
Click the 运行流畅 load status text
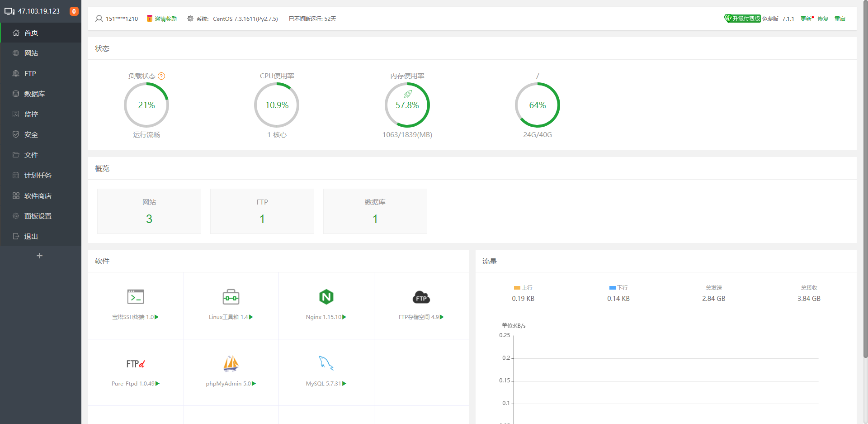[146, 135]
